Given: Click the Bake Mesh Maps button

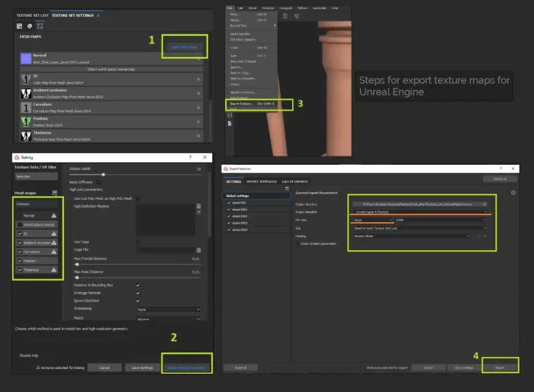Looking at the screenshot, I should tap(184, 47).
